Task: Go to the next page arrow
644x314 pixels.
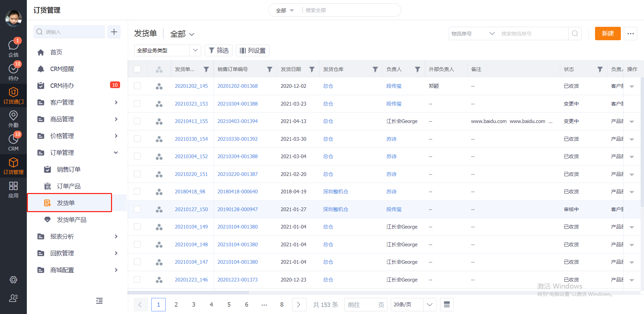Action: click(299, 304)
